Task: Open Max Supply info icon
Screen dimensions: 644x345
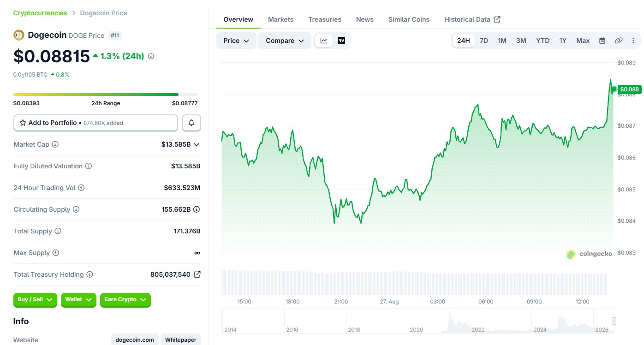Action: pos(55,253)
